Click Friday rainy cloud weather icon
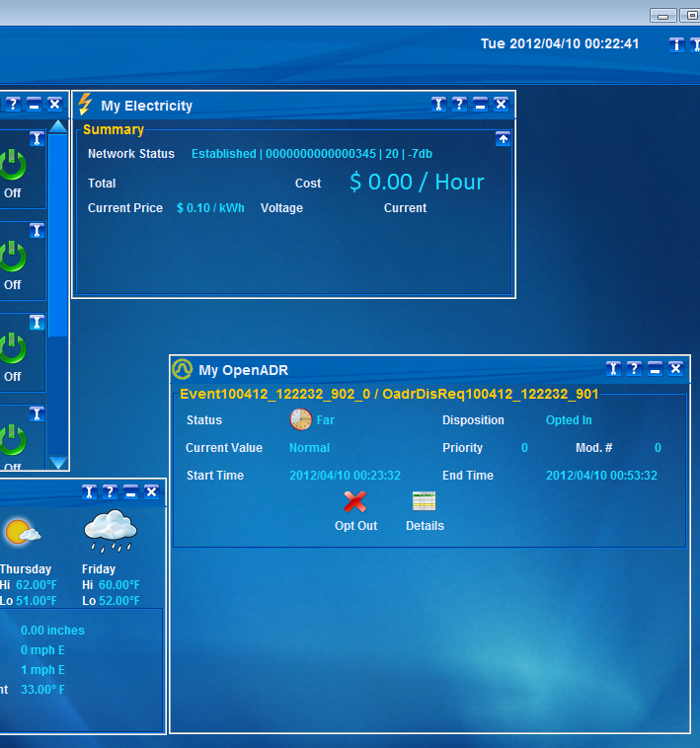Screen dimensions: 700x748 tap(111, 531)
